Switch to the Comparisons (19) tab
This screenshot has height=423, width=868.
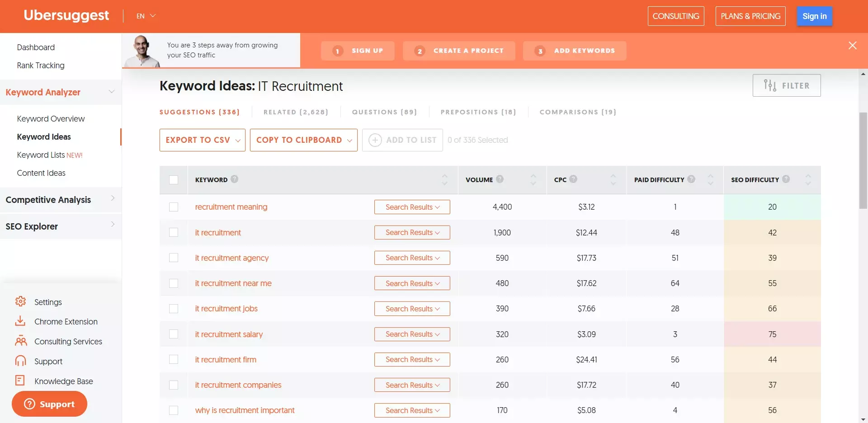(x=578, y=112)
